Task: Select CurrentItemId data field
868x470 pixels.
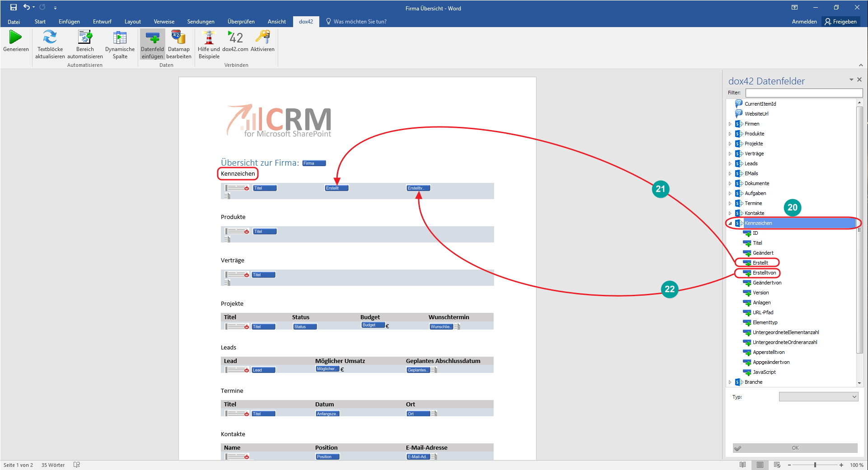Action: pos(760,104)
